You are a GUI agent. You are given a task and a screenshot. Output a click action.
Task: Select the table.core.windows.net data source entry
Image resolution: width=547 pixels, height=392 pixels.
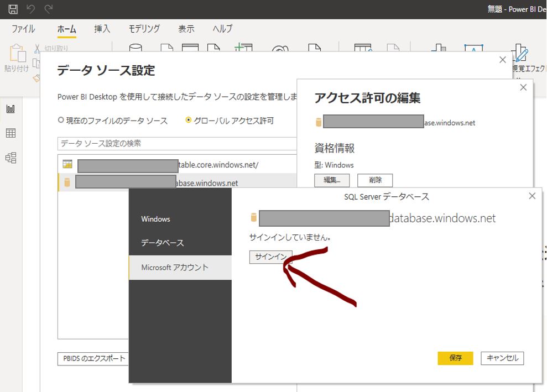pos(177,165)
